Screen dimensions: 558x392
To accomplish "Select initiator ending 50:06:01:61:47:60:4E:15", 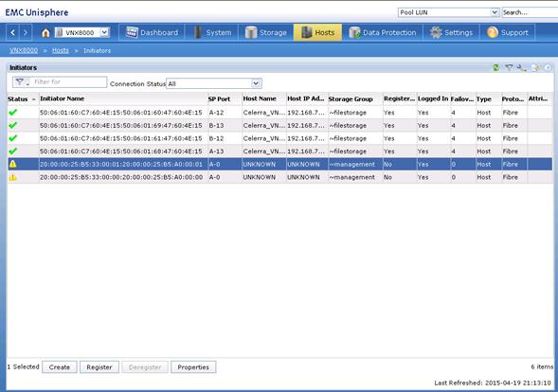I will pyautogui.click(x=121, y=138).
